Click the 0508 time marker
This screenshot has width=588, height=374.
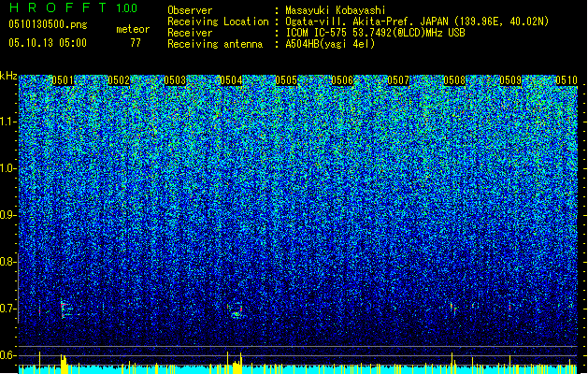coord(454,80)
